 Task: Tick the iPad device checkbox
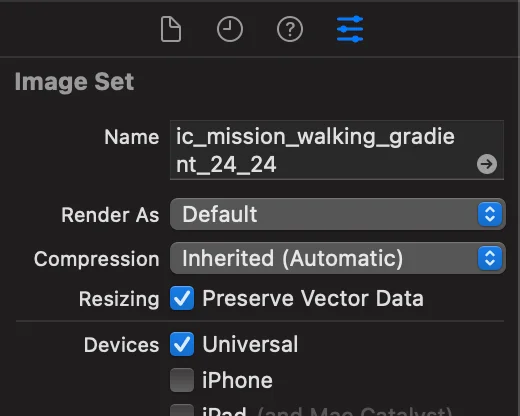pos(182,411)
